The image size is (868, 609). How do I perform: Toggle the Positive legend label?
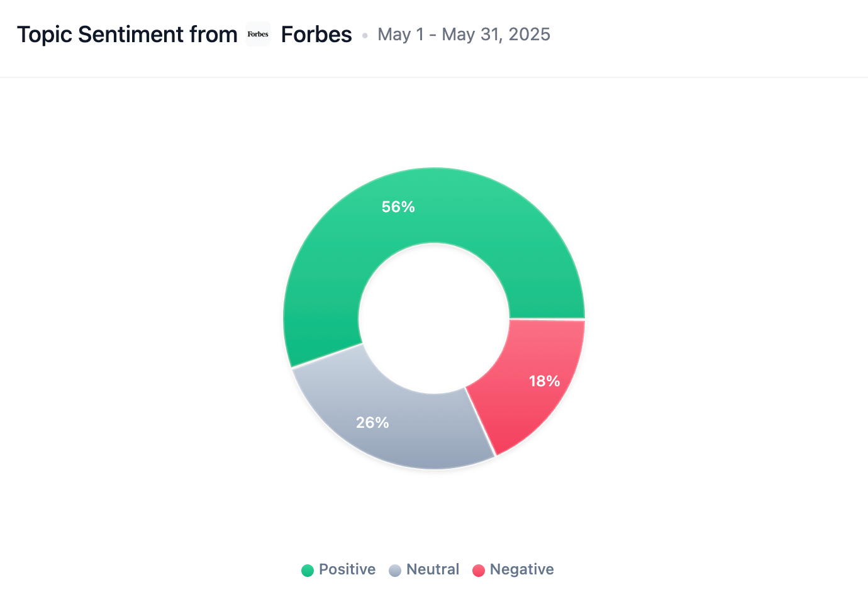pos(347,569)
